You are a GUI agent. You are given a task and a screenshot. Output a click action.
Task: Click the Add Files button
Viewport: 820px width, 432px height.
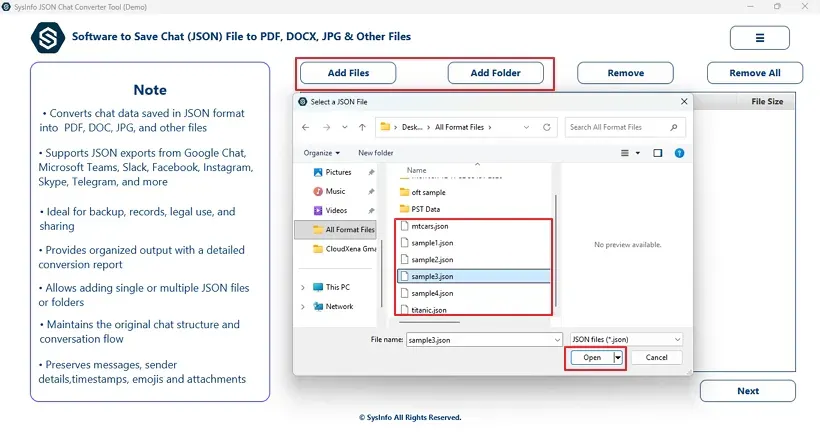(x=348, y=73)
